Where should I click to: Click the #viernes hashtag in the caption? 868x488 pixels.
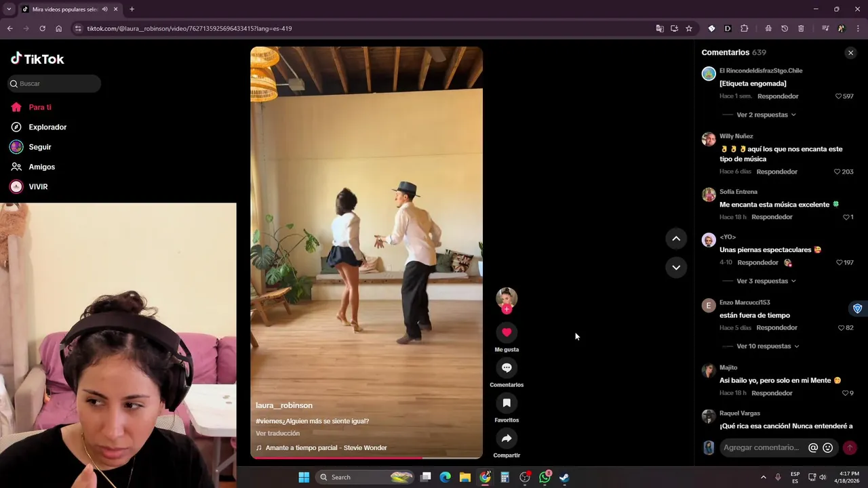(x=269, y=421)
